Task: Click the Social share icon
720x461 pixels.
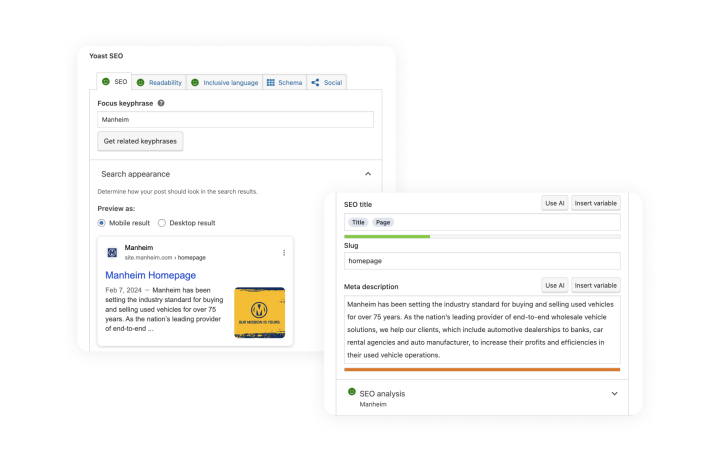Action: click(315, 83)
